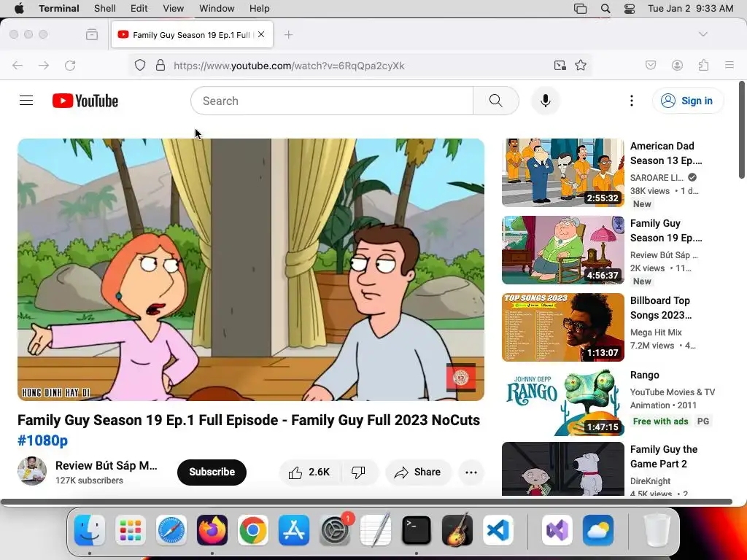Open Review Bút Sáp M... channel name

(x=107, y=465)
